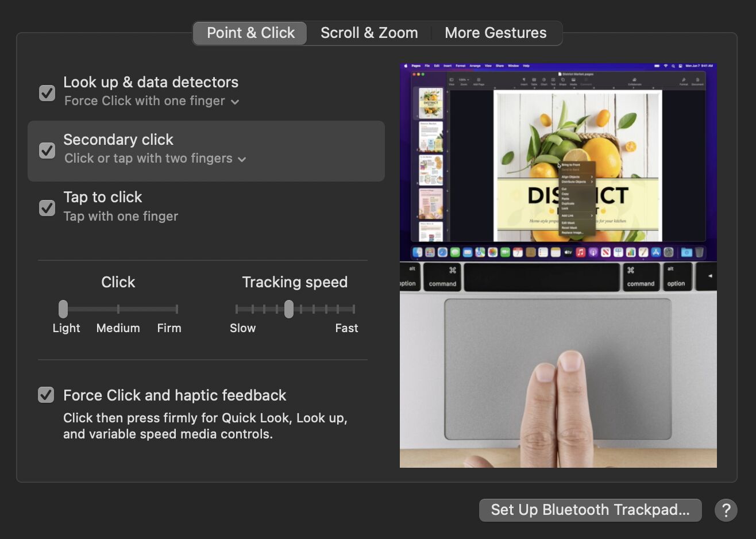Disable the Look up & data detectors checkbox
756x539 pixels.
point(47,93)
